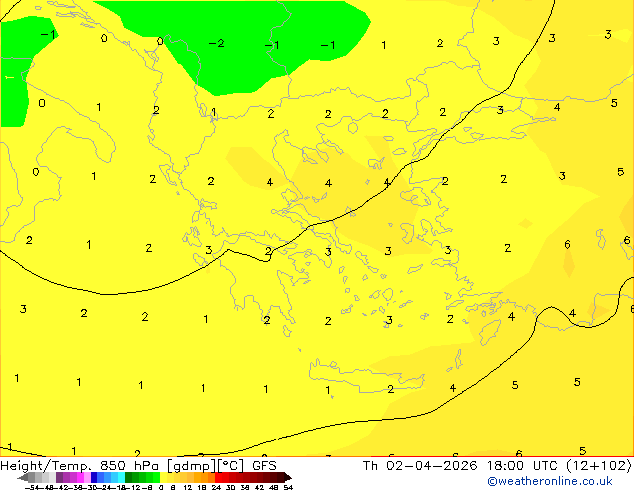Image resolution: width=634 pixels, height=490 pixels.
Task: Click the dark arrow at right end of color scale
Action: coord(288,477)
